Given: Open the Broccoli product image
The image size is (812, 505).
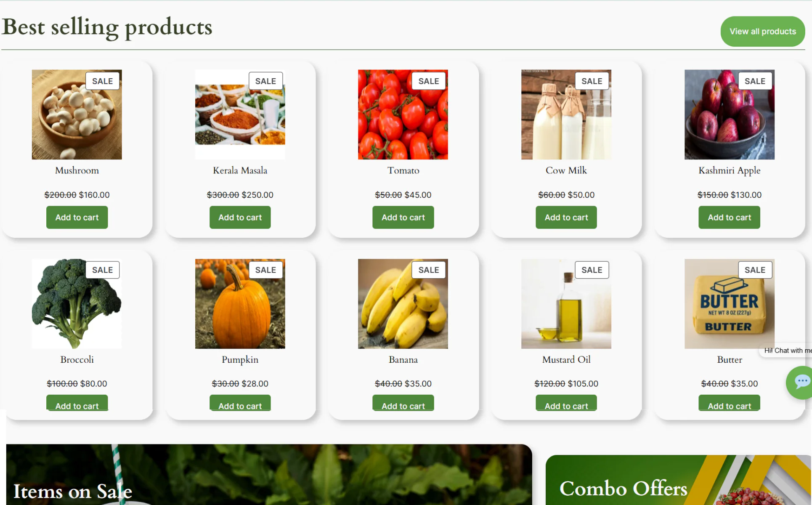Looking at the screenshot, I should 77,304.
